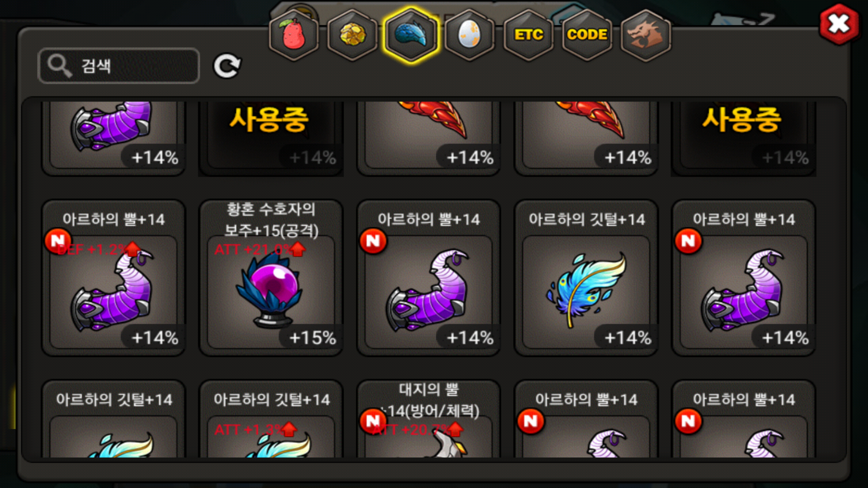Screen dimensions: 868x488
Task: Select the blue dragon horn category tab
Action: click(x=411, y=35)
